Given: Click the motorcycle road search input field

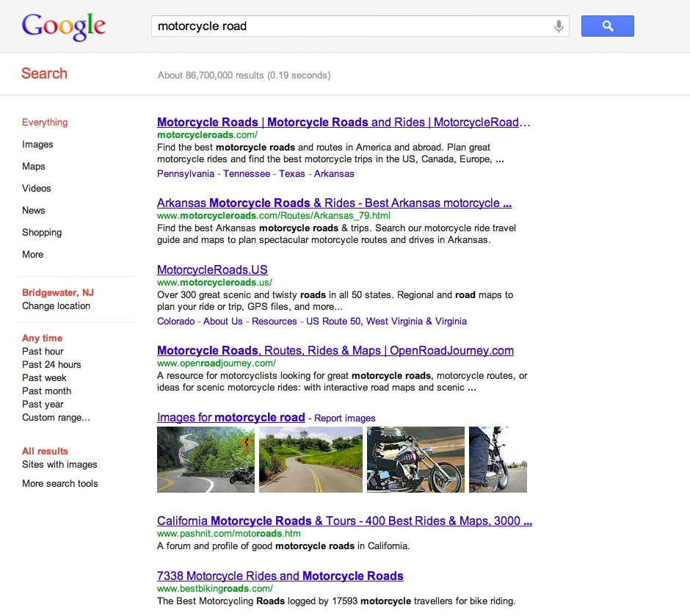Looking at the screenshot, I should click(x=351, y=26).
